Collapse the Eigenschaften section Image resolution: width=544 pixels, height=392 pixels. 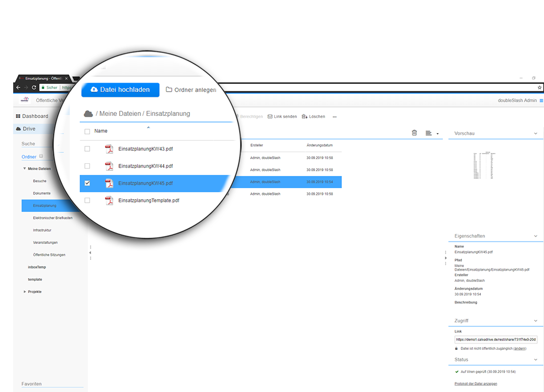(x=536, y=236)
